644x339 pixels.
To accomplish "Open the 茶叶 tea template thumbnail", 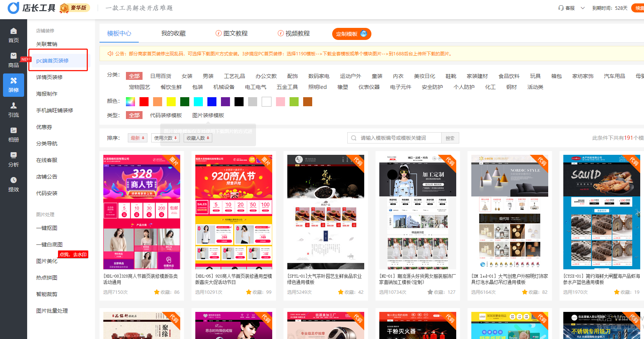I will click(x=326, y=212).
